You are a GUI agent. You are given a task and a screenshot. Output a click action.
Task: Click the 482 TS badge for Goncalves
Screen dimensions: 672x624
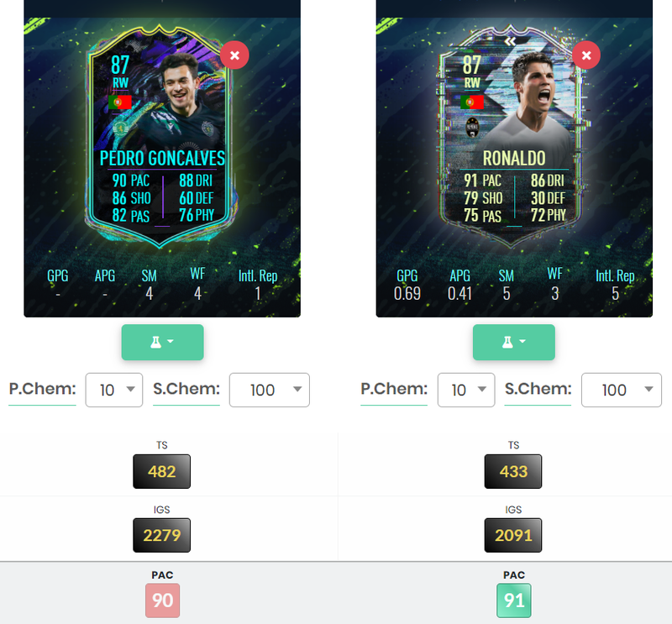pos(161,471)
